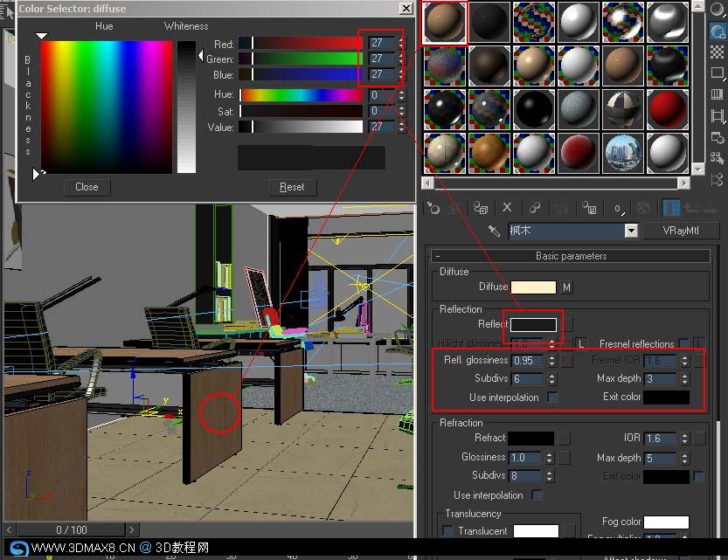Viewport: 728px width, 560px height.
Task: Open the Sample UV Tiling icon
Action: tap(718, 73)
